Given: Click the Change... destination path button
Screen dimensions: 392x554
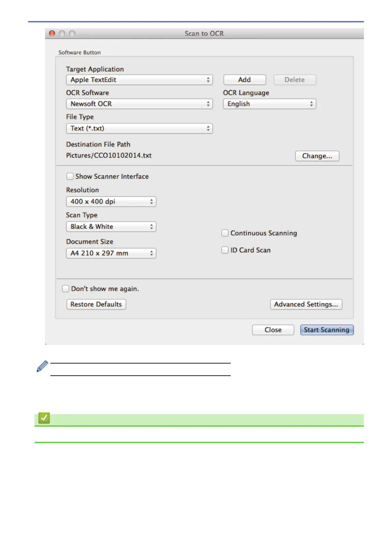Looking at the screenshot, I should (317, 156).
